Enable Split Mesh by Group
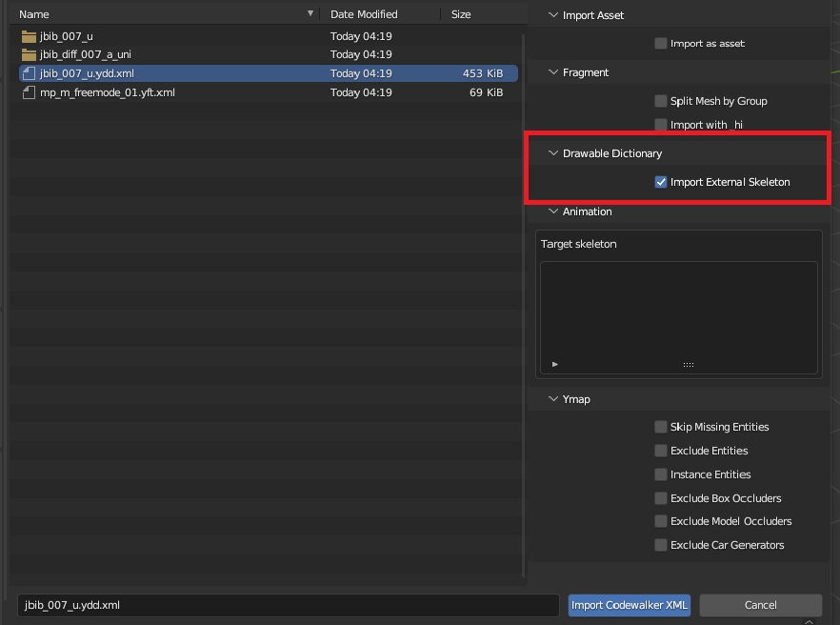This screenshot has height=625, width=840. 661,101
